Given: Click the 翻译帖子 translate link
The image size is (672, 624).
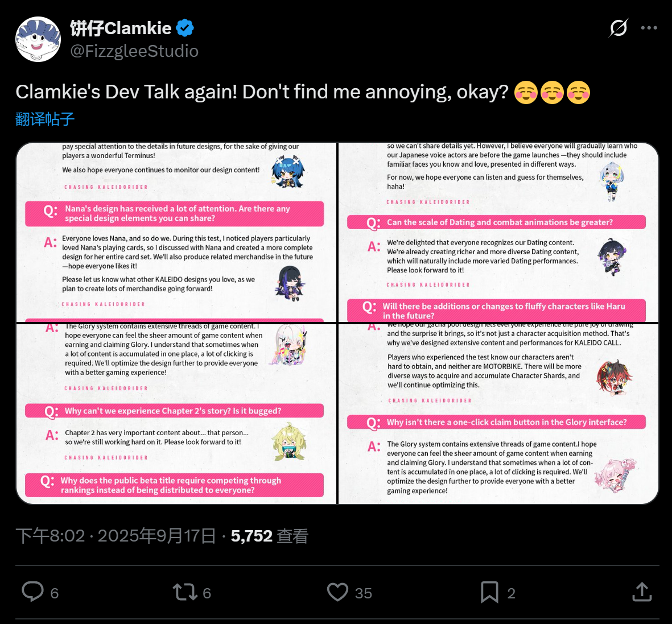Looking at the screenshot, I should coord(45,119).
